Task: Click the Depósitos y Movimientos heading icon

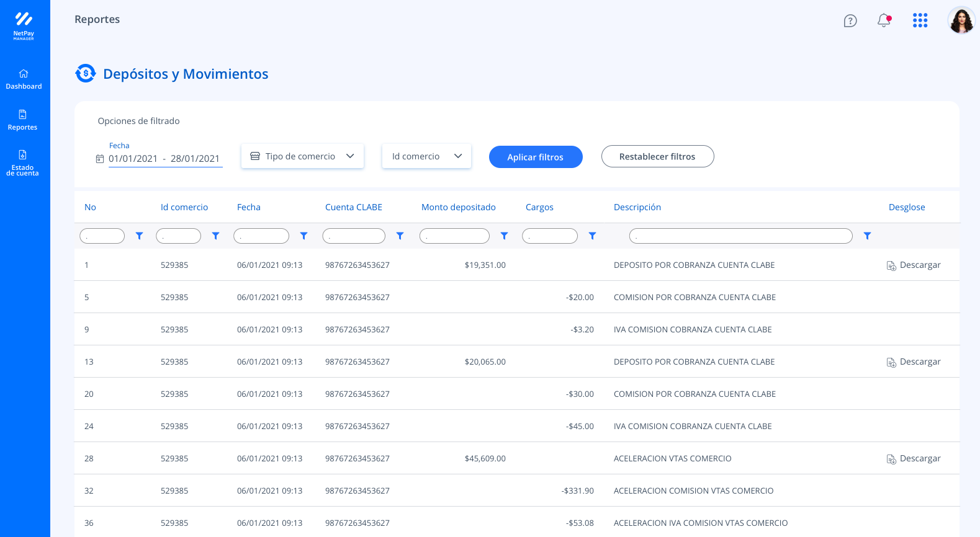Action: 86,73
